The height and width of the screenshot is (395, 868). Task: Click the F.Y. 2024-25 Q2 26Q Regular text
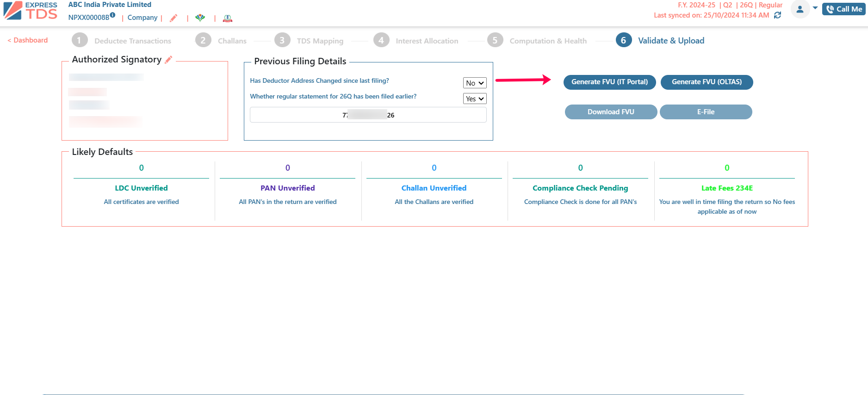730,5
